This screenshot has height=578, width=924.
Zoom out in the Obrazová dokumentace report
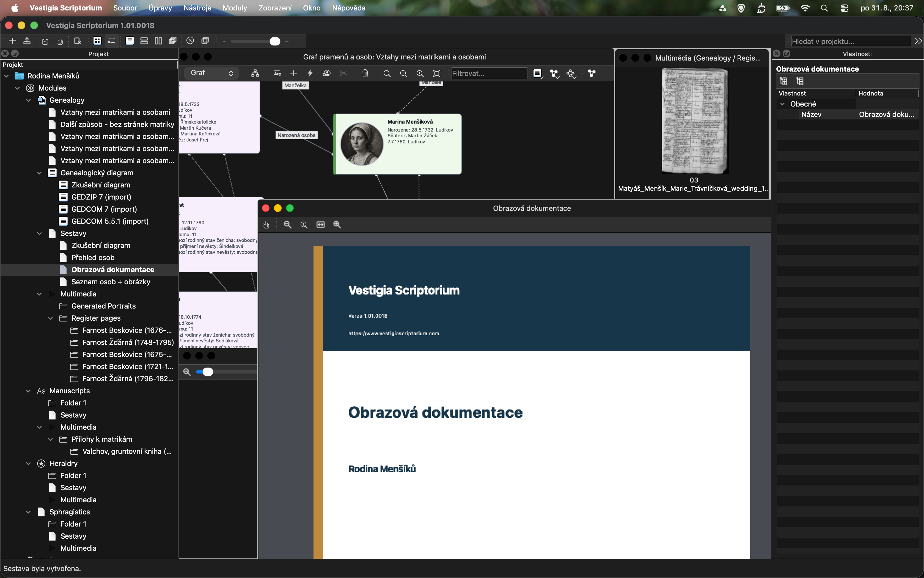[x=287, y=225]
